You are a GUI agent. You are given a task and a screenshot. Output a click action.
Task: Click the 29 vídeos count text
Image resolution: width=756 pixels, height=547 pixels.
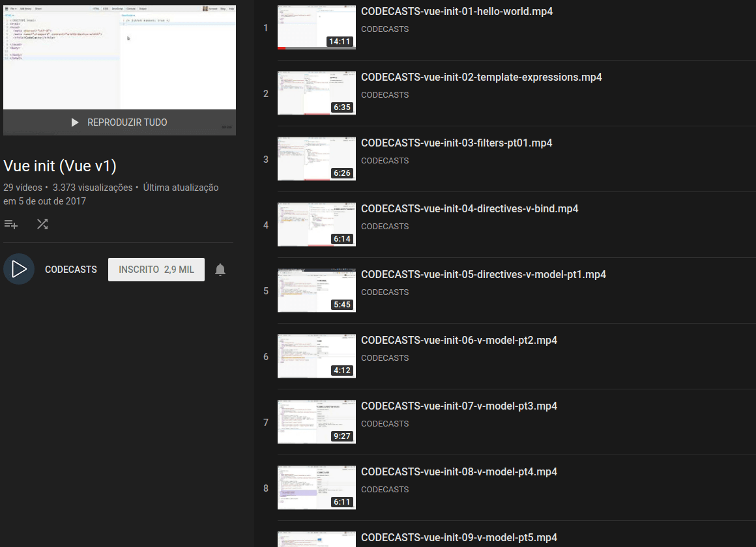[x=23, y=188]
